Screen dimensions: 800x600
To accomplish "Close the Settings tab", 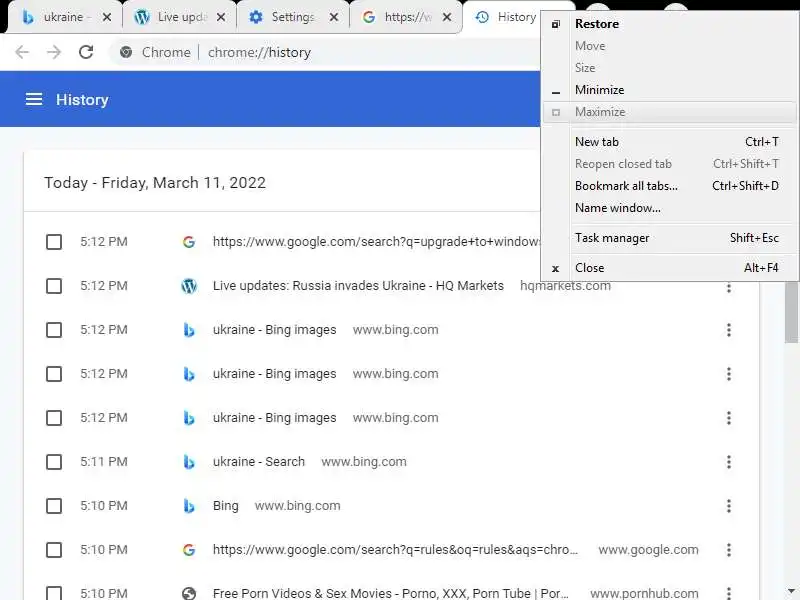I will coord(334,17).
